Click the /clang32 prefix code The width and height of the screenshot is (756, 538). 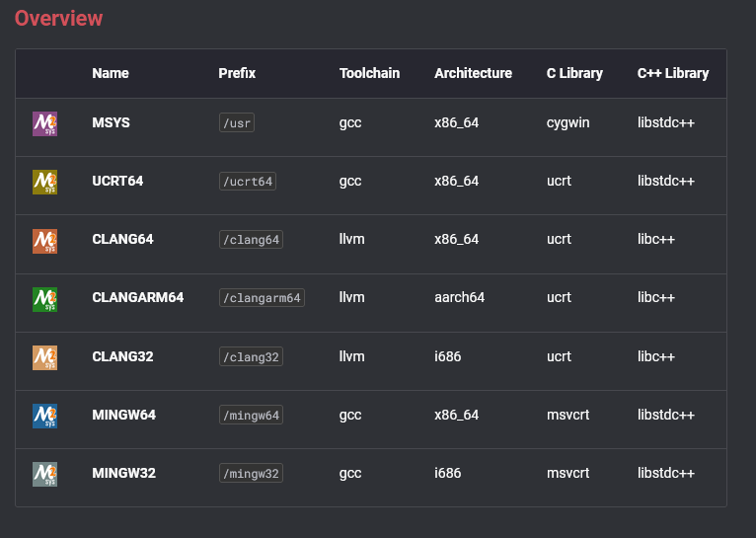point(251,357)
